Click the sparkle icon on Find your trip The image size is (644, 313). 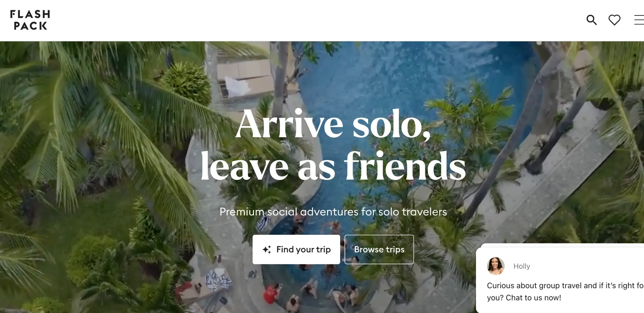pyautogui.click(x=267, y=250)
